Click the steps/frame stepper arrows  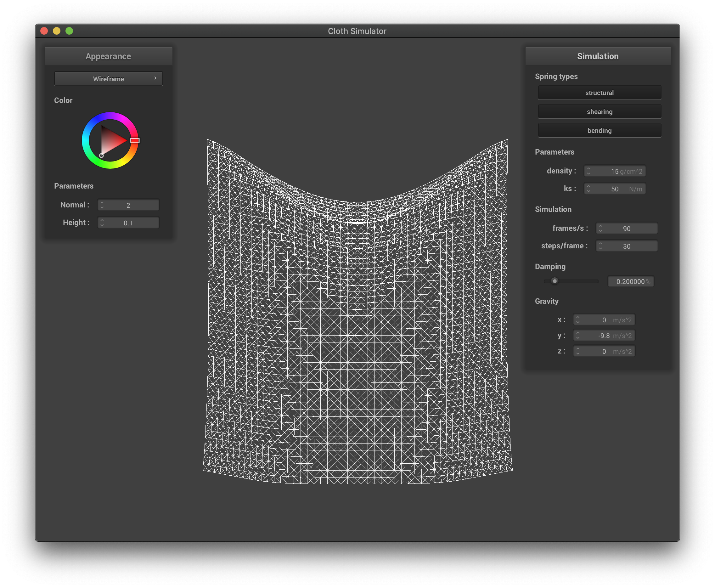tap(600, 246)
